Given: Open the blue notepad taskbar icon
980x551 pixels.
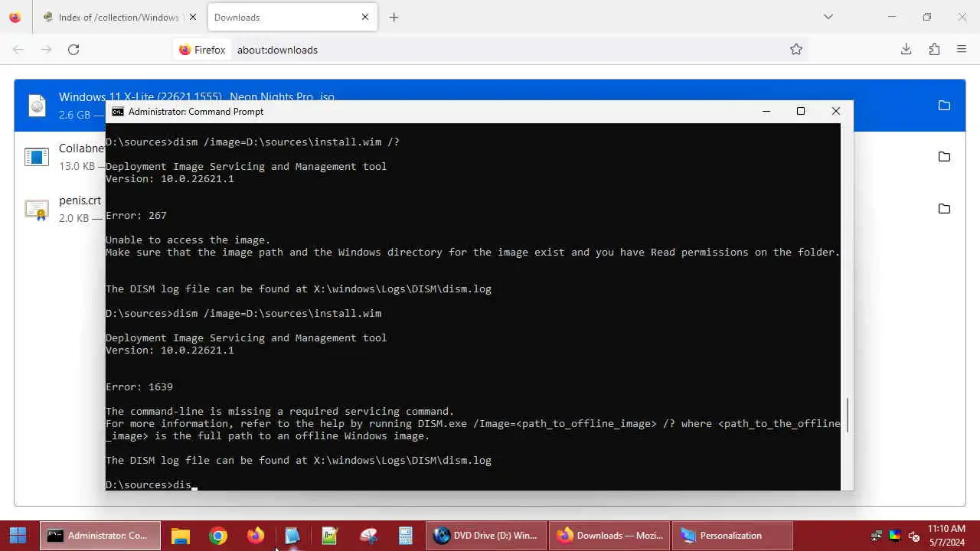Looking at the screenshot, I should coord(292,536).
